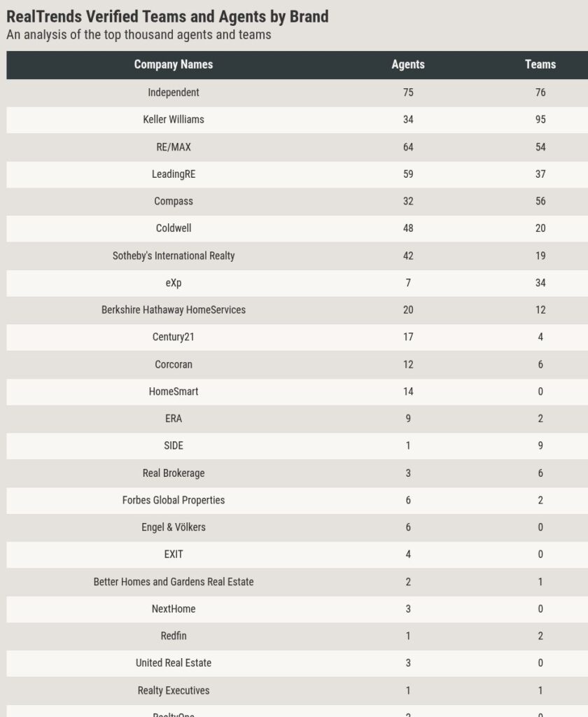Click the Company Names column header
The height and width of the screenshot is (717, 588).
click(174, 64)
